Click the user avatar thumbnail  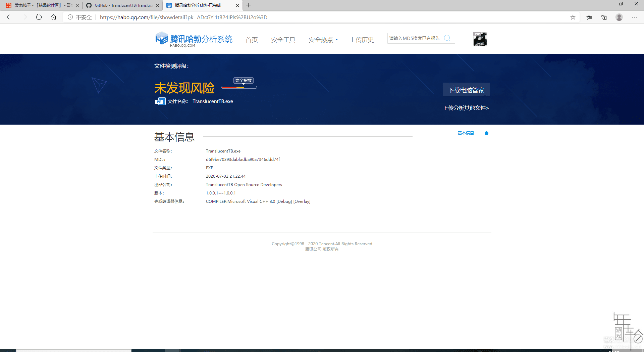(x=480, y=39)
